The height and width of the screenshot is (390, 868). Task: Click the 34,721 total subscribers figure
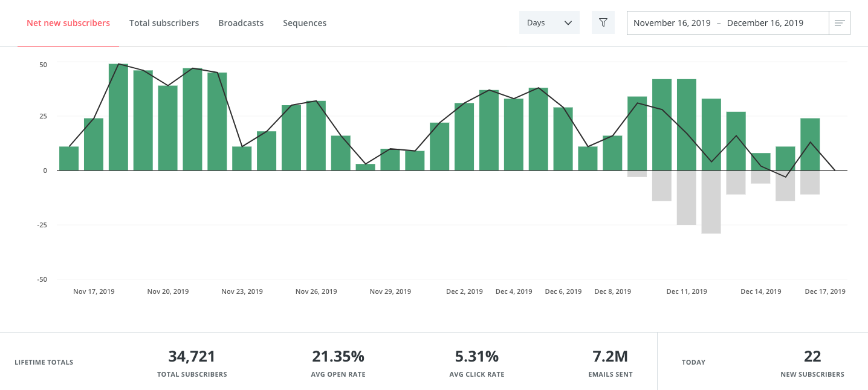[x=192, y=356]
